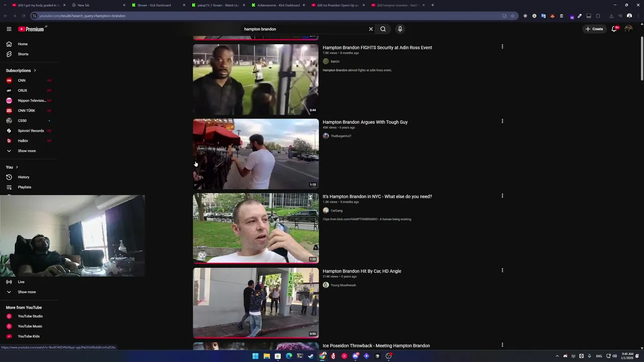644x362 pixels.
Task: Open Nippon Television subscription
Action: point(29,101)
